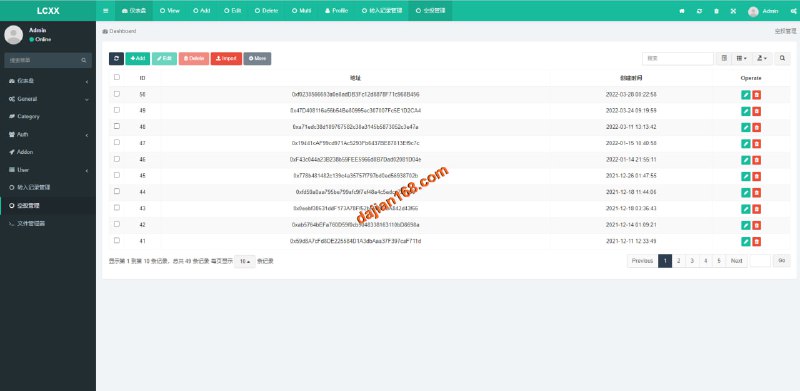Edit row ID 49 with pencil icon
Screen dimensions: 800x391
point(745,111)
